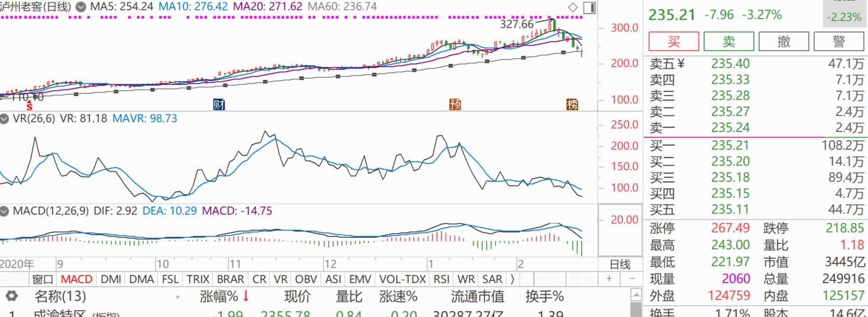Click the 卖五 price 235.40
Viewport: 868px width, 317px height.
point(730,63)
